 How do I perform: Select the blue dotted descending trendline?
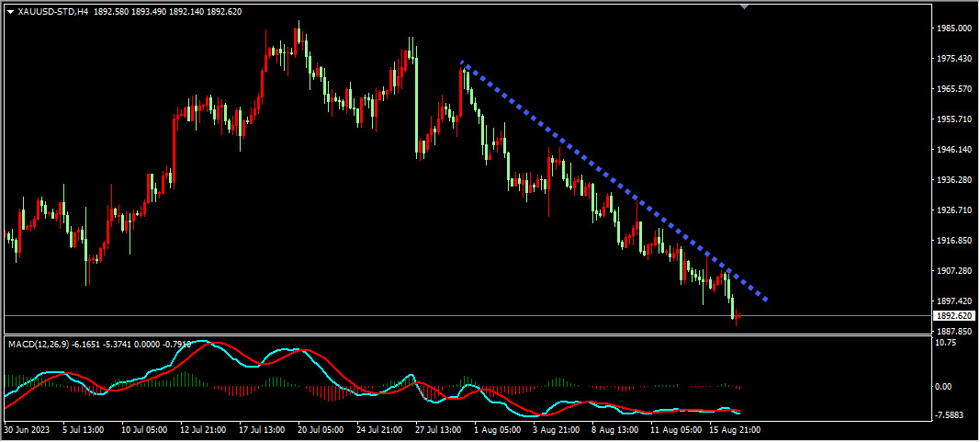[x=614, y=181]
